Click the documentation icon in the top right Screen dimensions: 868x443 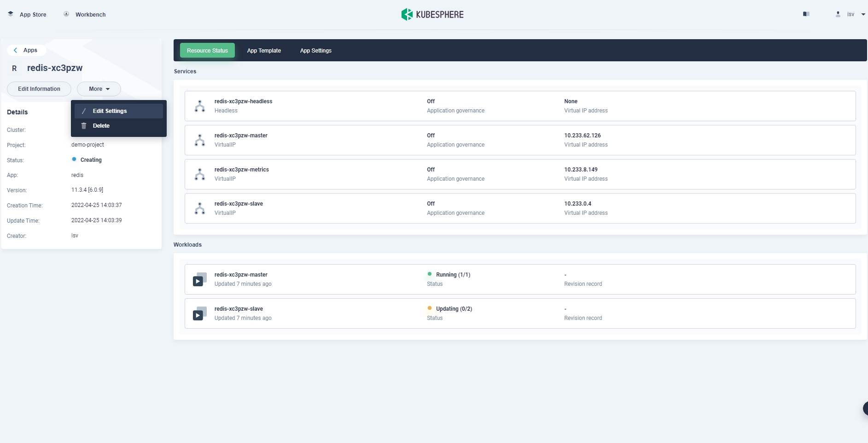806,14
